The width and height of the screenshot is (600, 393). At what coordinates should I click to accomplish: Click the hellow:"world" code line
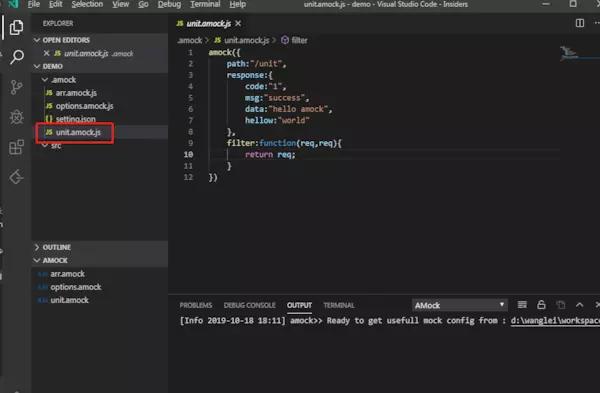[x=277, y=121]
